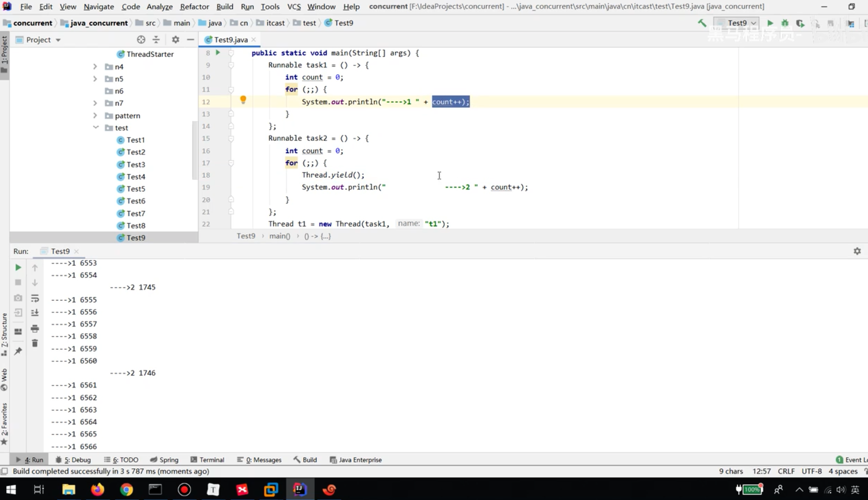
Task: Click the trash icon to clear console
Action: click(35, 343)
